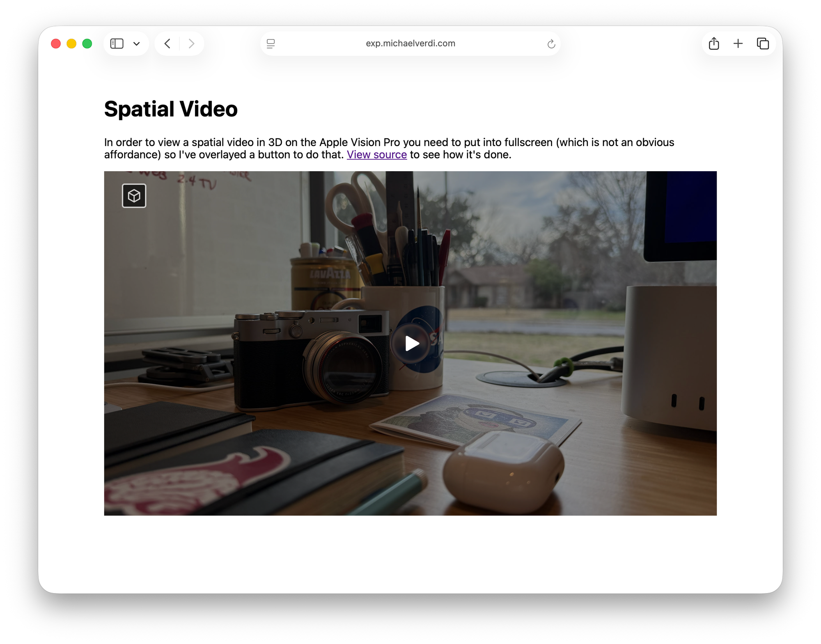
Task: Open the page menu icon in address bar
Action: pyautogui.click(x=271, y=44)
